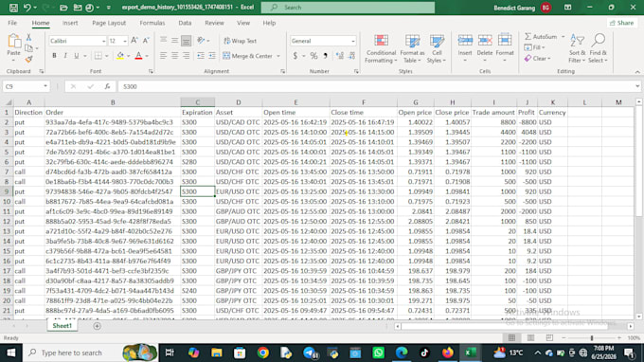Click the Insert Function fx icon
The width and height of the screenshot is (644, 362).
pos(107,86)
